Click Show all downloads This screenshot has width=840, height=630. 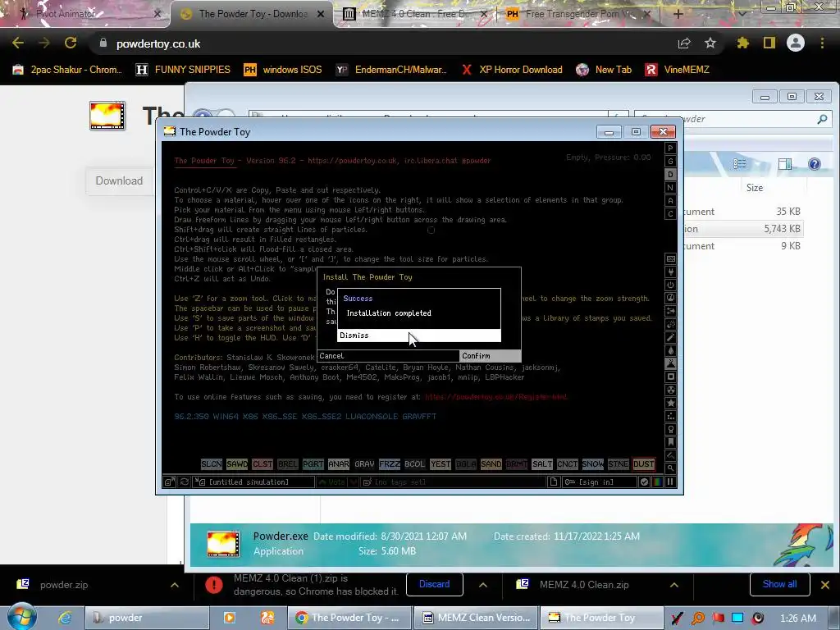[779, 584]
